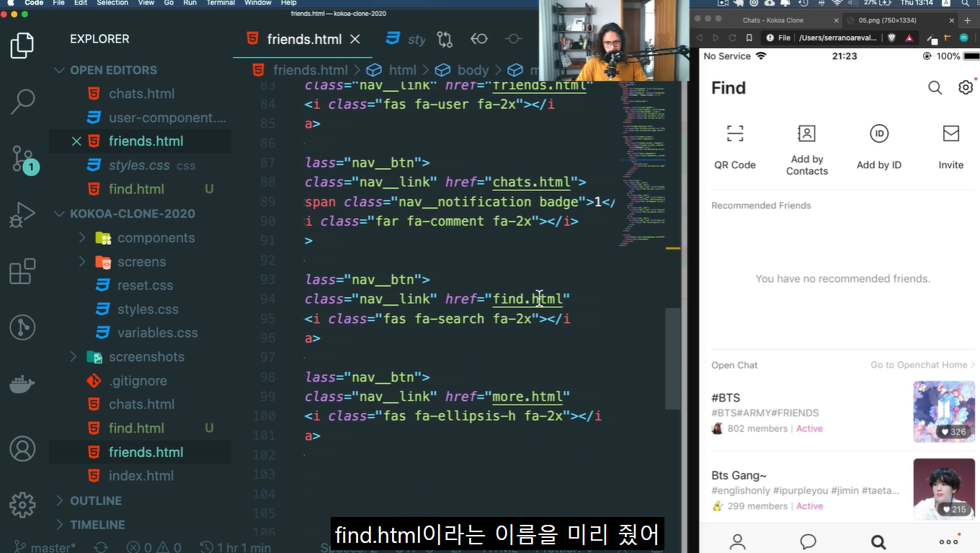Click the Brave Shields icon in the address bar

[892, 37]
